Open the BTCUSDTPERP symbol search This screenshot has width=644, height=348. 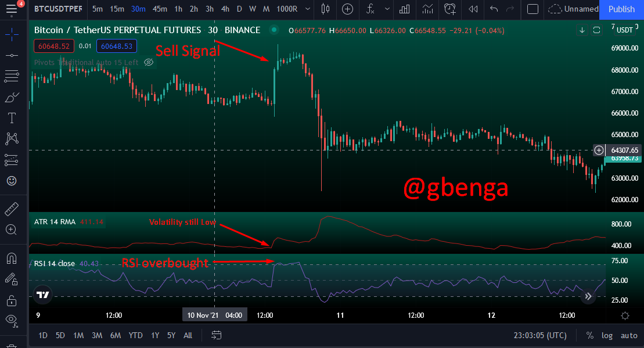[x=58, y=9]
